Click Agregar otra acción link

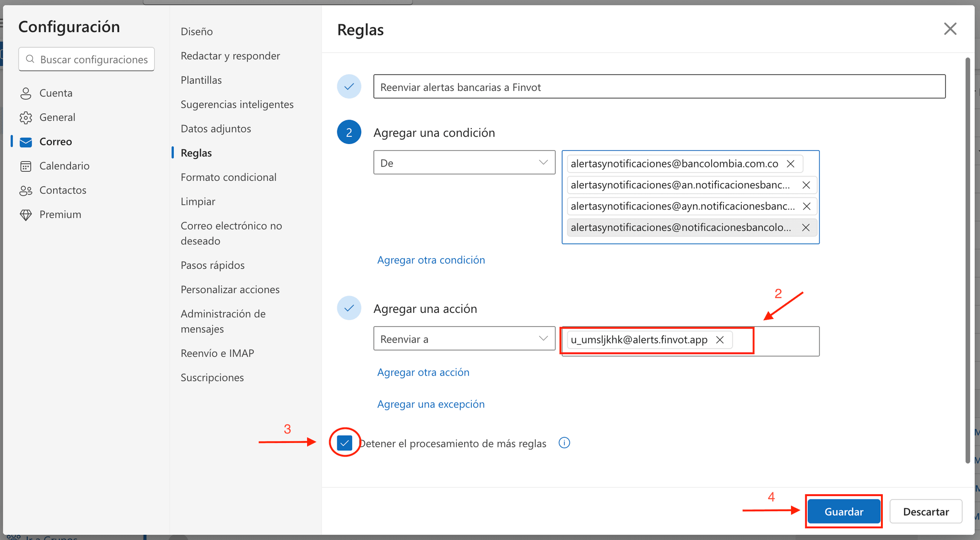(x=423, y=372)
